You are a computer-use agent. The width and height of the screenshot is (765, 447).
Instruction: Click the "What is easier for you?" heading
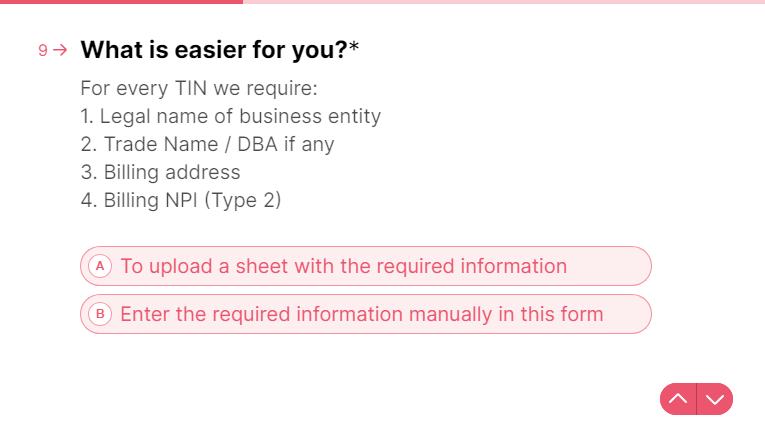click(214, 50)
